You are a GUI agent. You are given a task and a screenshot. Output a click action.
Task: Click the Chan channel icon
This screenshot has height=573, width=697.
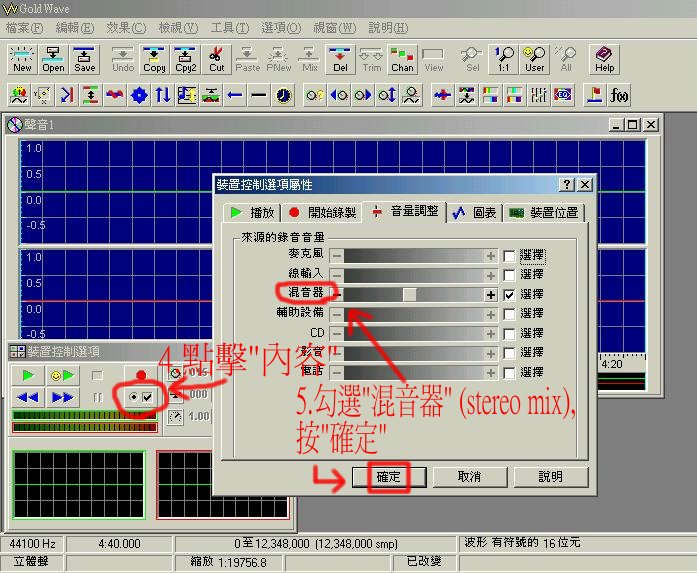click(x=402, y=59)
